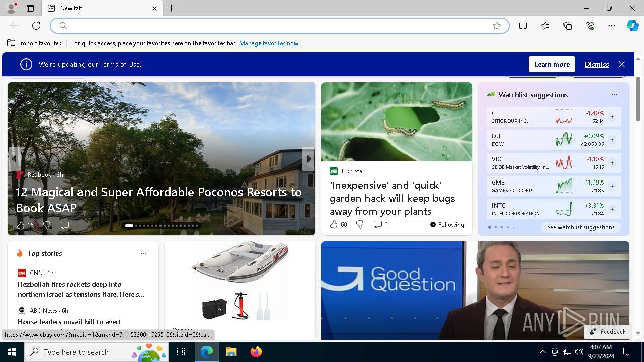Open the Poconos Resorts headline article
Image resolution: width=644 pixels, height=362 pixels.
click(158, 200)
